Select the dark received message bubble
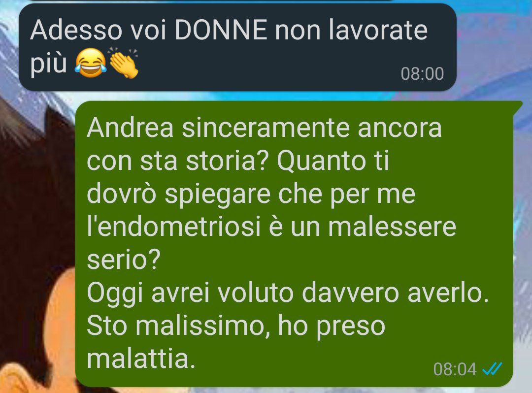Viewport: 532px width, 393px height. pyautogui.click(x=237, y=47)
